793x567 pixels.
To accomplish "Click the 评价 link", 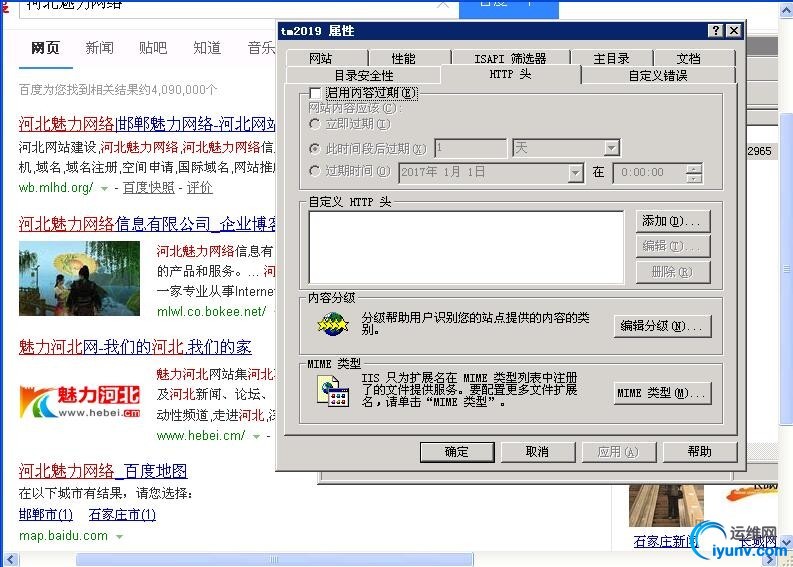I will pyautogui.click(x=199, y=188).
